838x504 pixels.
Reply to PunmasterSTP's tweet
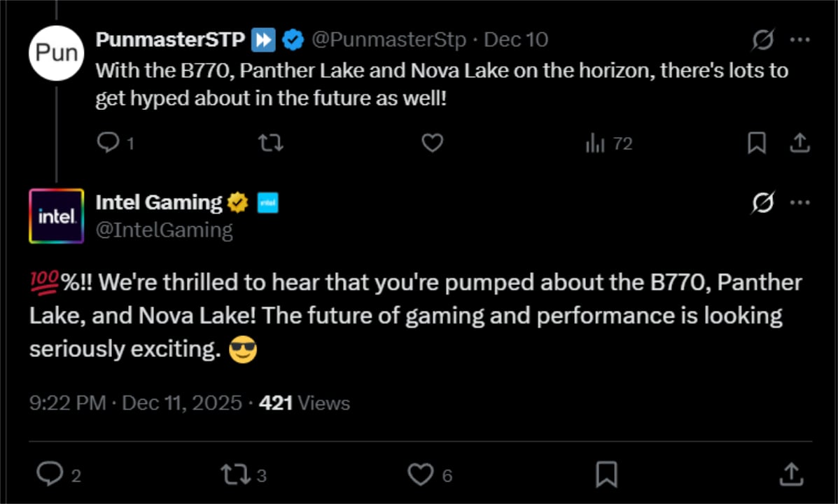[109, 143]
